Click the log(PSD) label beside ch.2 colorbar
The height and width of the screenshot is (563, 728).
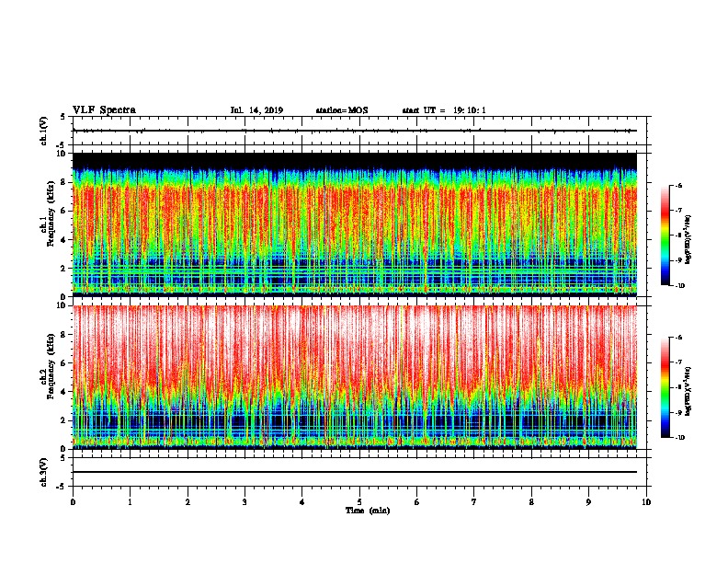click(x=688, y=391)
